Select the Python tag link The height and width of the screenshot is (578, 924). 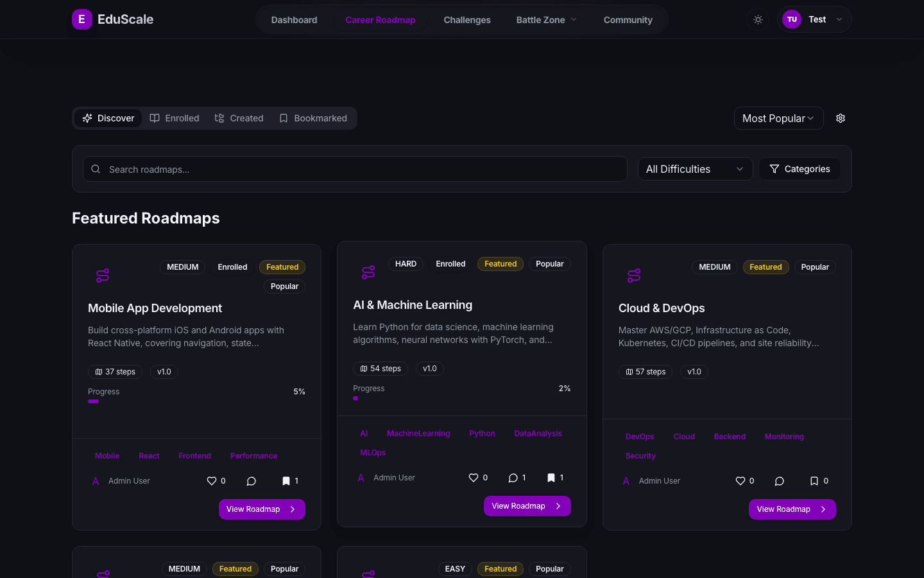(x=482, y=433)
